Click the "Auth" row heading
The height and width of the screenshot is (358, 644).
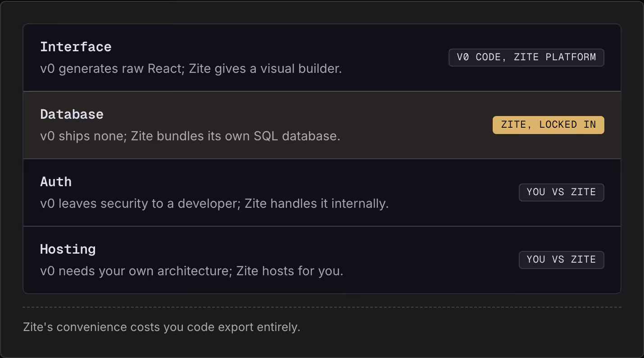pos(56,182)
